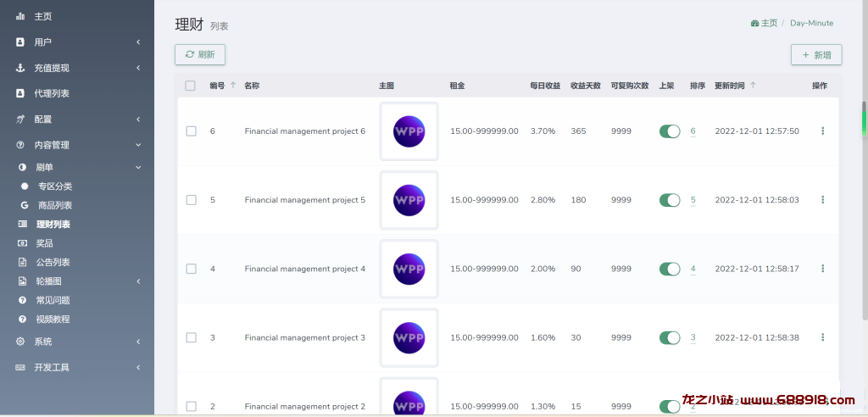Click the G icon beside 商品列表
Viewport: 868px width, 417px height.
[x=25, y=205]
